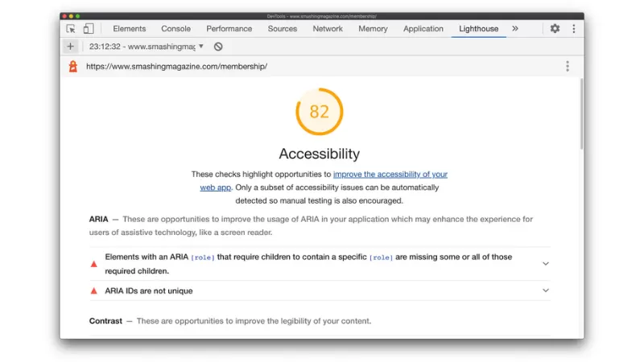Click the accessibility score gauge 82
The width and height of the screenshot is (644, 362).
(320, 112)
